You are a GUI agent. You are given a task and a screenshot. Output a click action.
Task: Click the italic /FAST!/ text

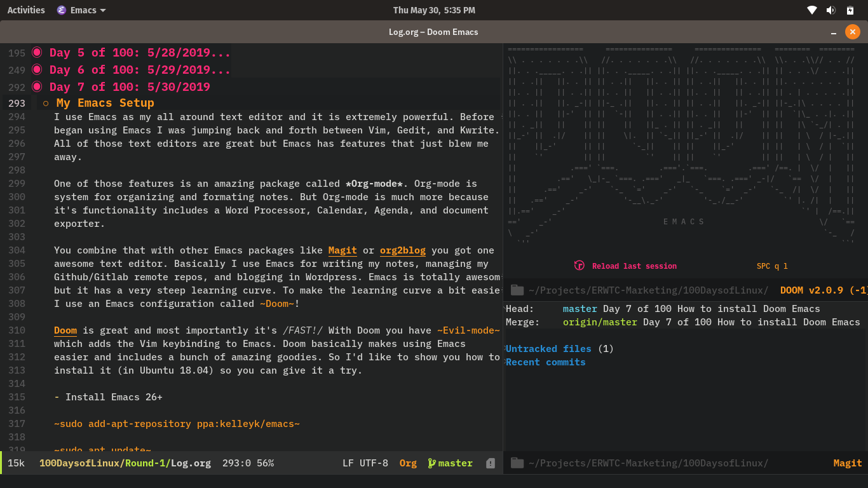tap(302, 330)
